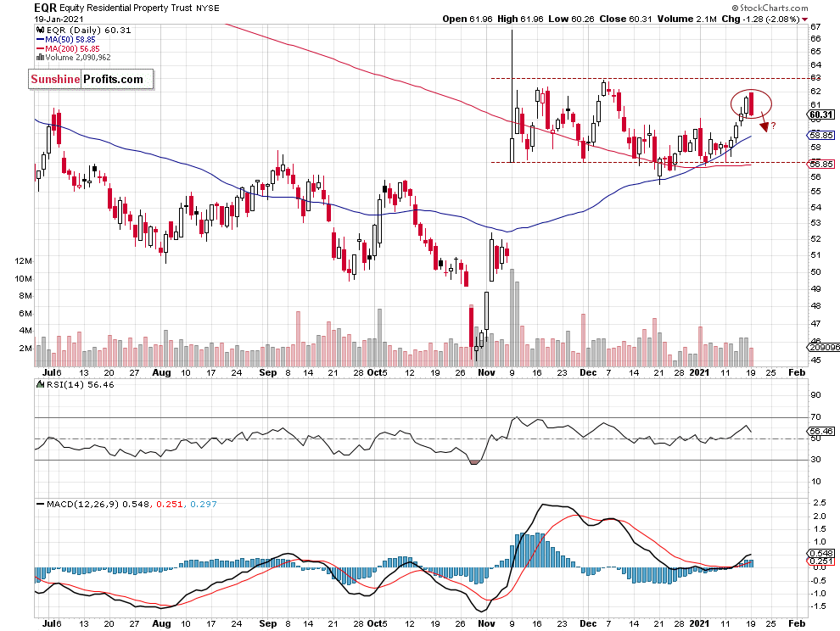Click the 12M label on the volume axis

pyautogui.click(x=23, y=261)
